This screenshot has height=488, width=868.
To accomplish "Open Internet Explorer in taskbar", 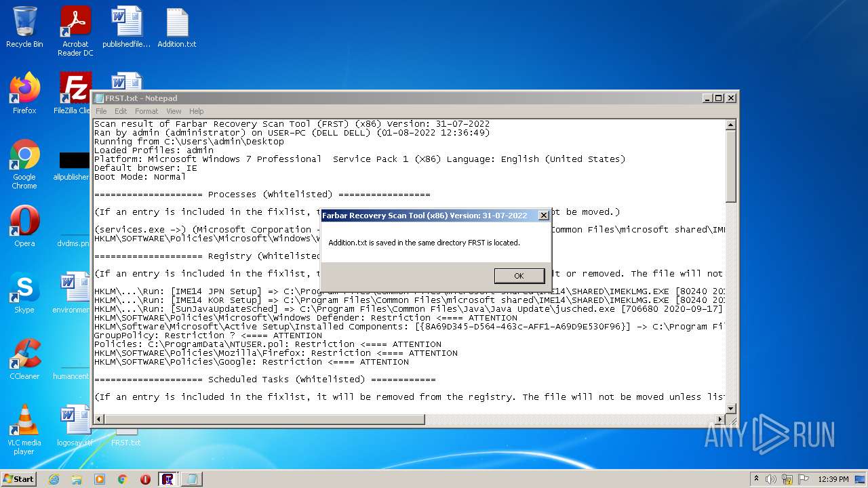I will 54,479.
